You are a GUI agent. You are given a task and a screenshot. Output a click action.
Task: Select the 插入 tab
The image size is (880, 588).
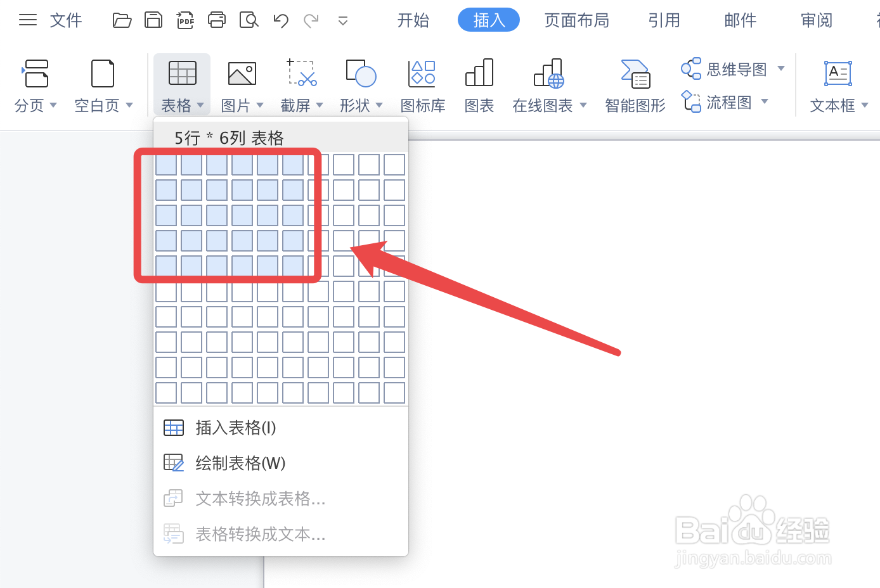point(489,20)
